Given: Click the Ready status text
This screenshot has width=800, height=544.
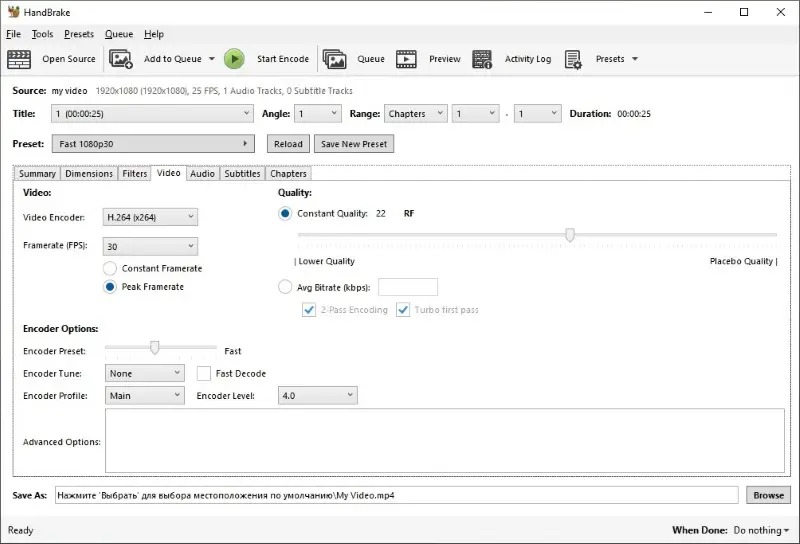Looking at the screenshot, I should [x=20, y=531].
